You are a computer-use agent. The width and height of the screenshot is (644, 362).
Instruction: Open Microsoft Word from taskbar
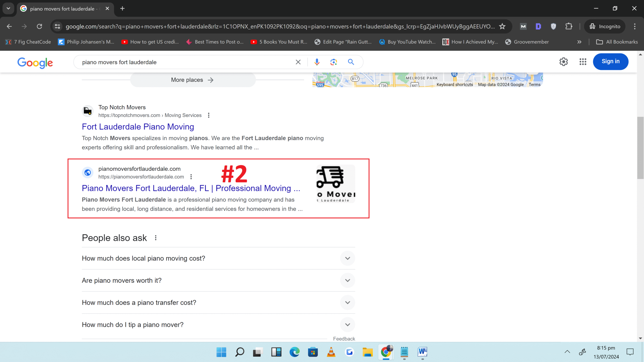pyautogui.click(x=423, y=352)
